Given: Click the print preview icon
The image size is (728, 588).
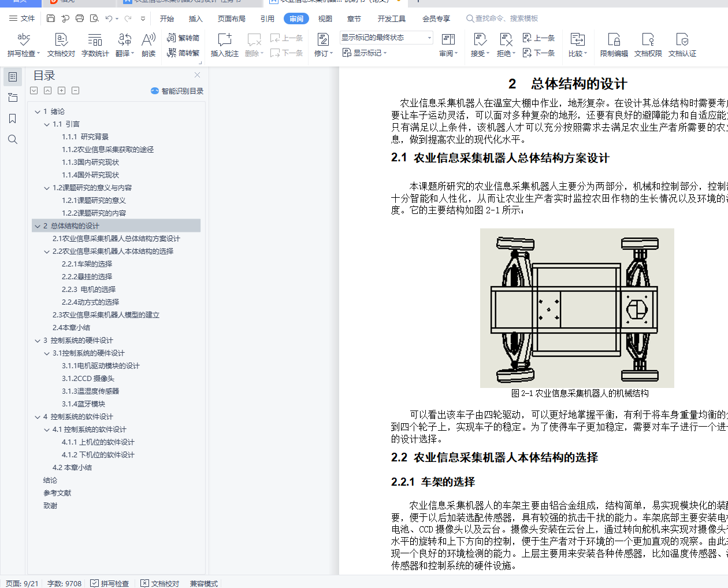Looking at the screenshot, I should (x=94, y=19).
